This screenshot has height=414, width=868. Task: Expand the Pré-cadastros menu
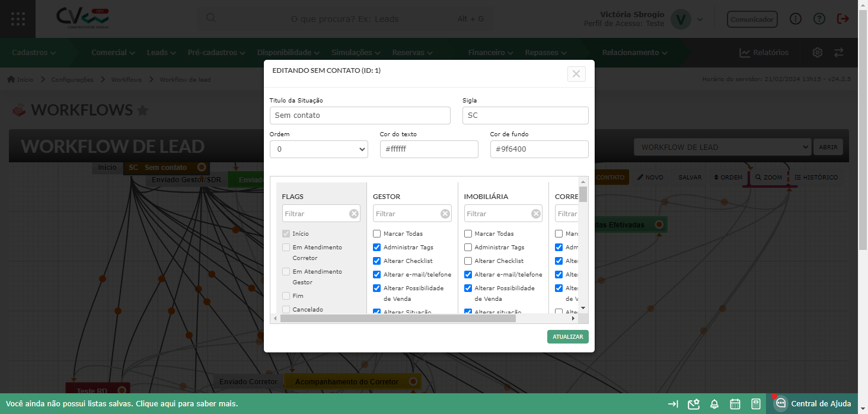click(216, 53)
